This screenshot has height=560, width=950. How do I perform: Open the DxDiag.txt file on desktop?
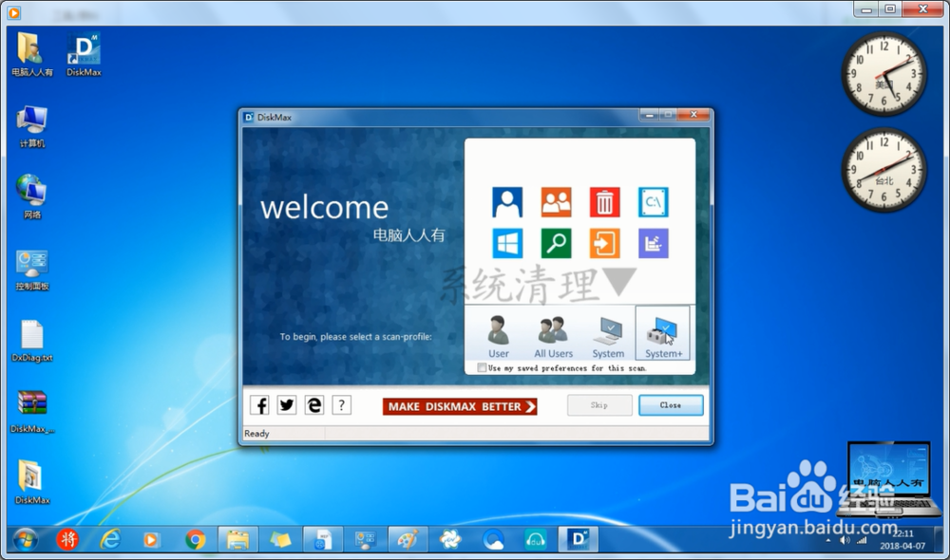tap(32, 341)
